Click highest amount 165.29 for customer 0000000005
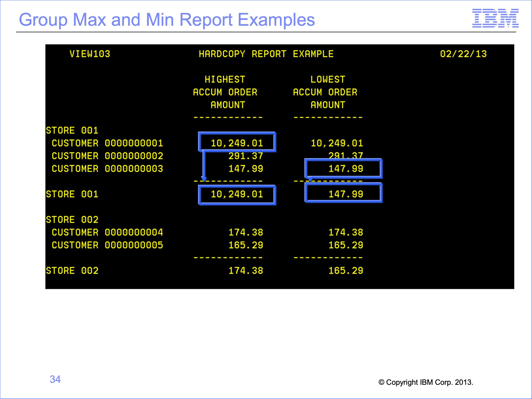The width and height of the screenshot is (532, 399). pos(246,245)
